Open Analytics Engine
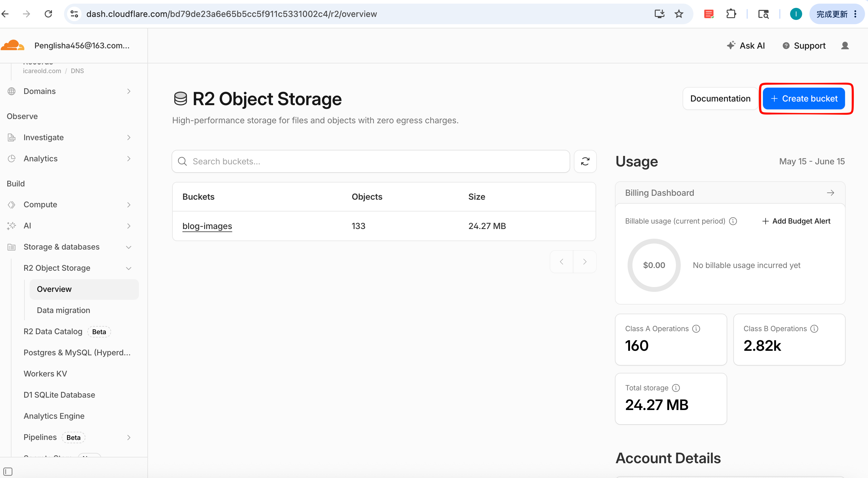Screen dimensions: 868x478 click(54, 416)
